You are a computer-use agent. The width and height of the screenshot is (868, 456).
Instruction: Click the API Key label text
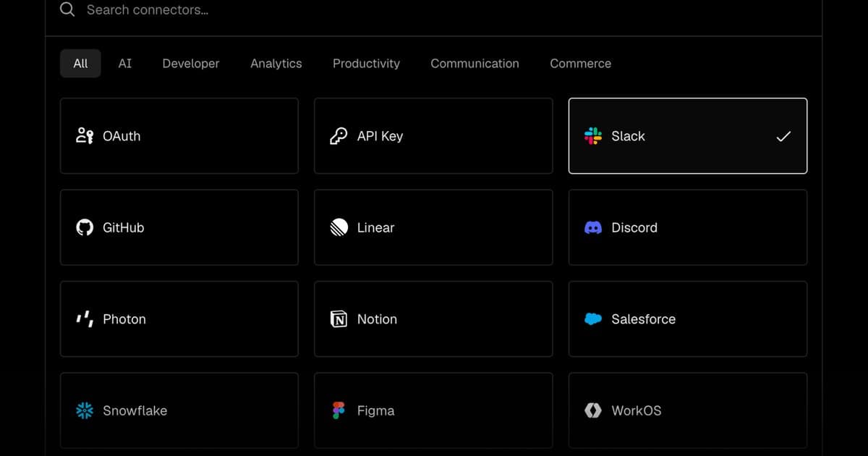click(380, 136)
